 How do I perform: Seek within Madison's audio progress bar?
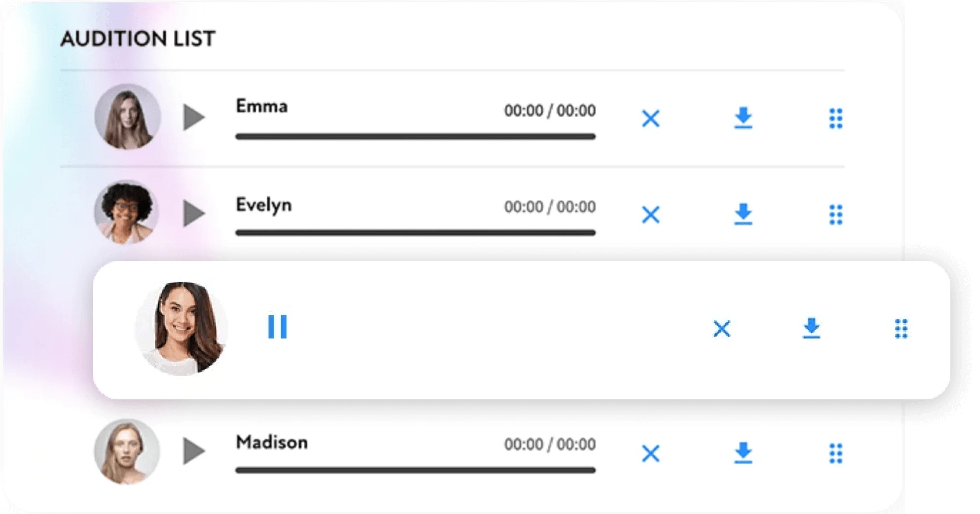(x=415, y=470)
